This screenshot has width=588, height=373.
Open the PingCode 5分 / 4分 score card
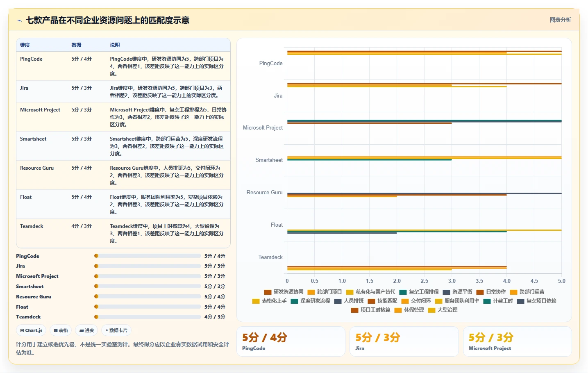click(x=291, y=341)
